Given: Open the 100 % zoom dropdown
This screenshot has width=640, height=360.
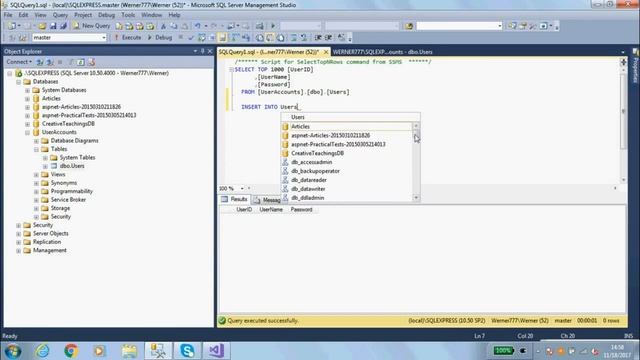Looking at the screenshot, I should coord(242,189).
